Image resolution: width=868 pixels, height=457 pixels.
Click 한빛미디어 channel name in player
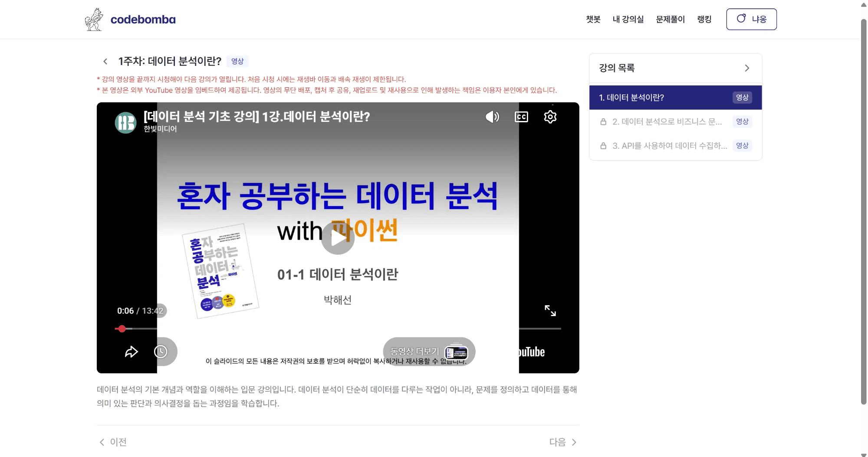tap(160, 129)
